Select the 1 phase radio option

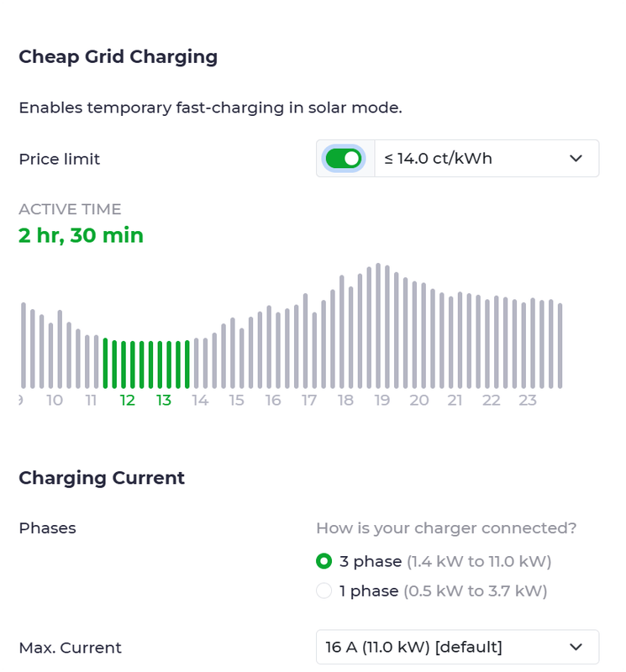[x=324, y=591]
